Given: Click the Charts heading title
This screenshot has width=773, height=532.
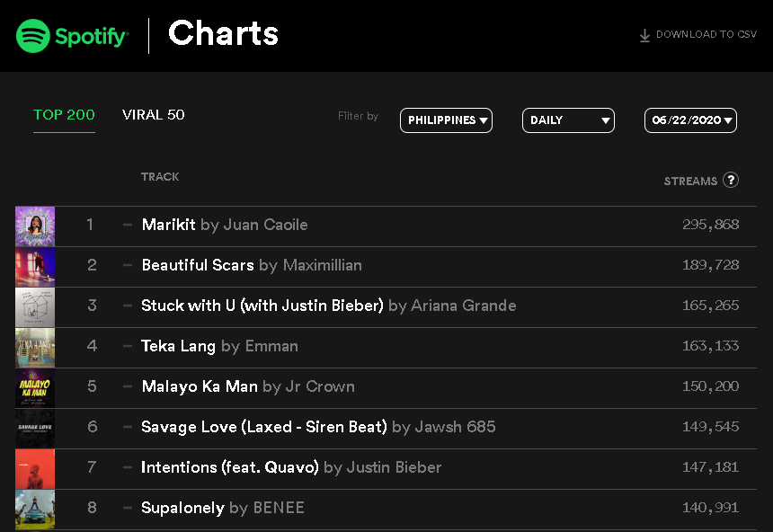Looking at the screenshot, I should (x=223, y=33).
